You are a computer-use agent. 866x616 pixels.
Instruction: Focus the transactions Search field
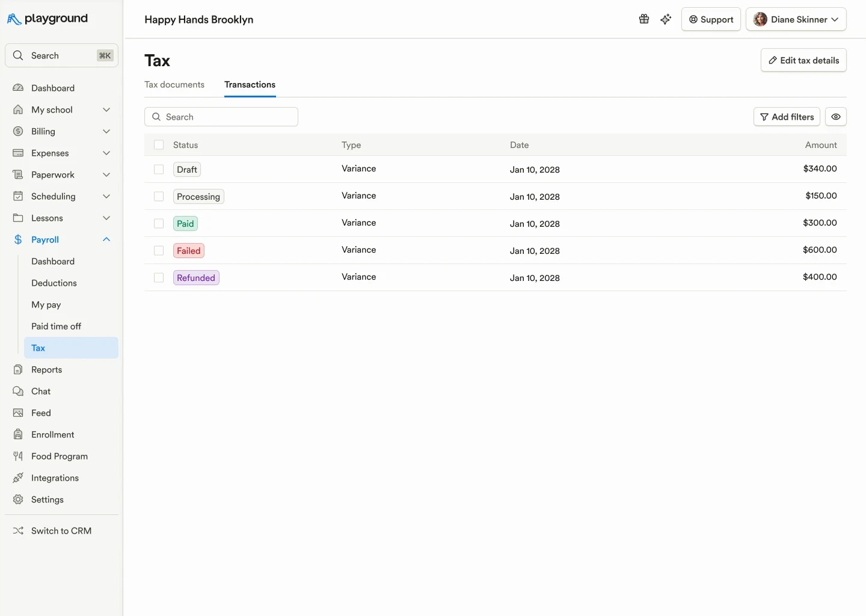(x=221, y=117)
